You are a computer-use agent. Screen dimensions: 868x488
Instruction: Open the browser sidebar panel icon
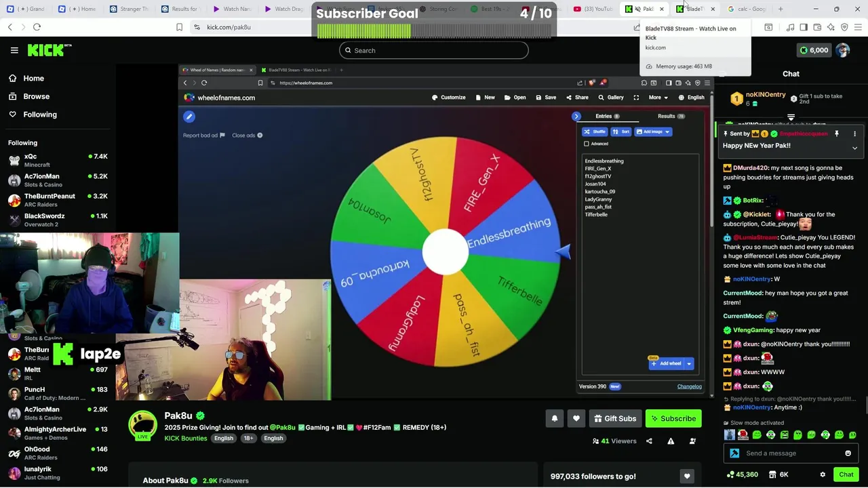[x=804, y=27]
